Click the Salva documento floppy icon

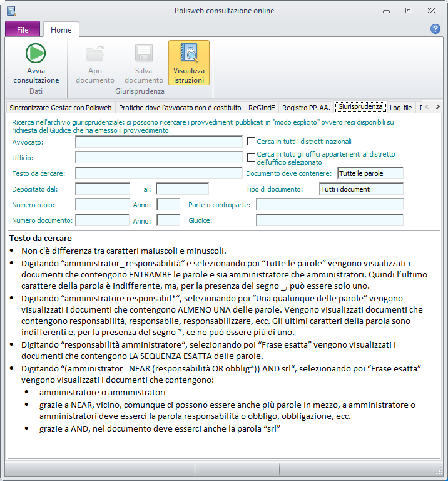[x=144, y=53]
